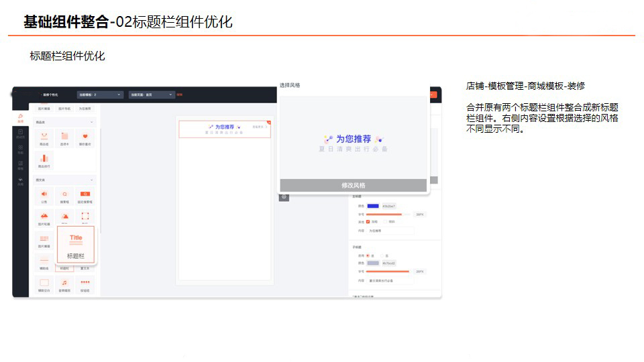This screenshot has height=362, width=644.
Task: Add the 选项卡 component tile
Action: 64,139
